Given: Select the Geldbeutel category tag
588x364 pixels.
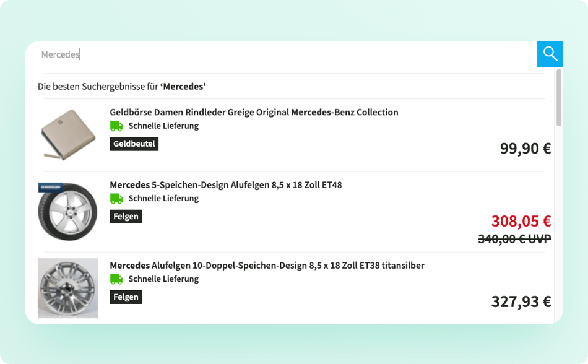Looking at the screenshot, I should [x=134, y=144].
